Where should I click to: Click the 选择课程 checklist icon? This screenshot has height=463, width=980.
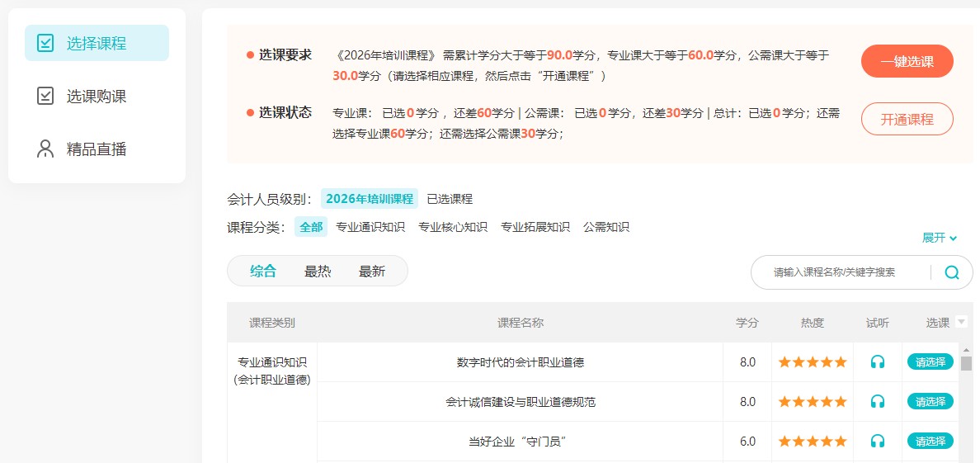[x=45, y=43]
